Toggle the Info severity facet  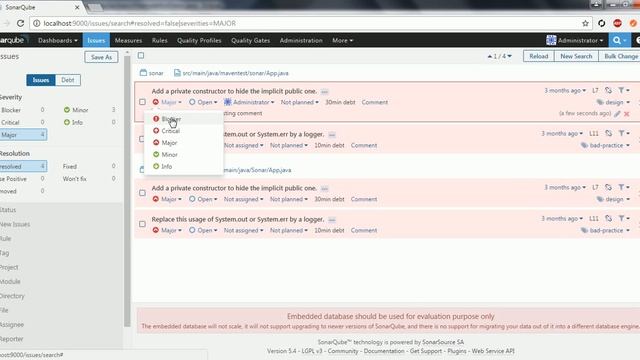[89, 122]
